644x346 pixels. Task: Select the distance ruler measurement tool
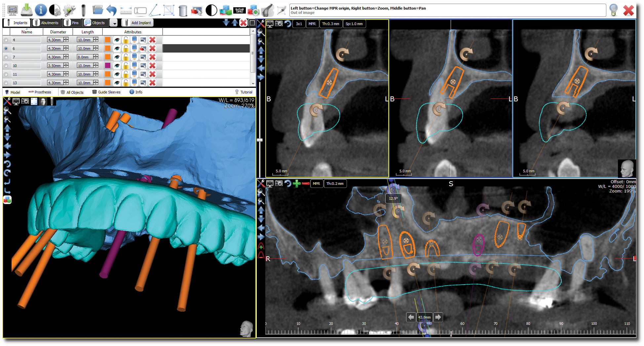pos(126,11)
